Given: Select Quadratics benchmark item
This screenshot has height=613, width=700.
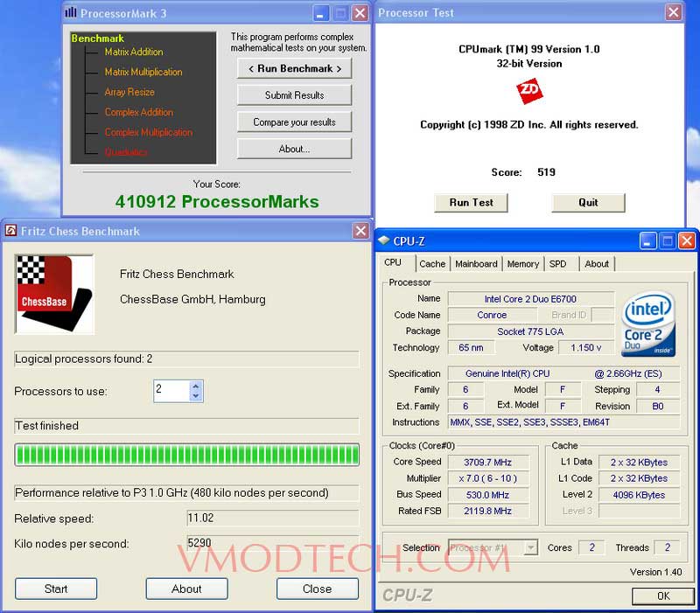Looking at the screenshot, I should point(126,152).
